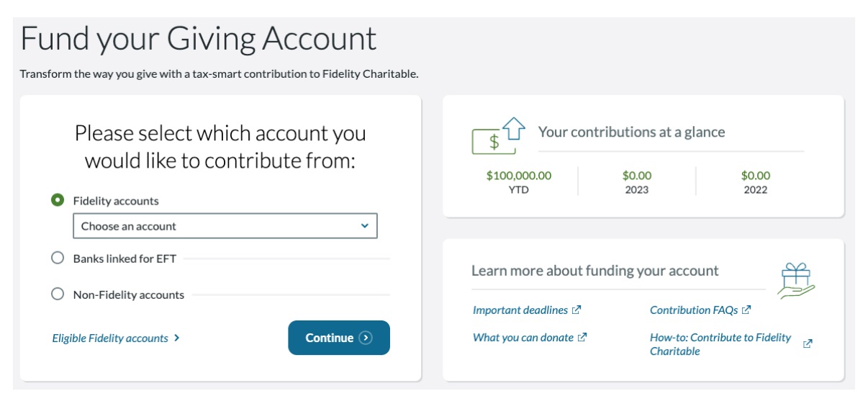868x409 pixels.
Task: Click external link icon beside What you can donate
Action: coord(582,338)
